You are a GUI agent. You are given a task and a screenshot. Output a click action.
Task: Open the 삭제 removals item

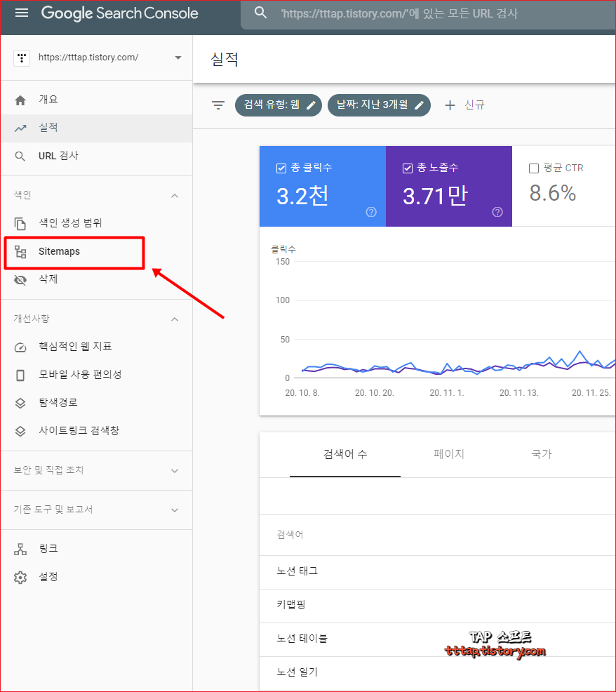[97, 279]
